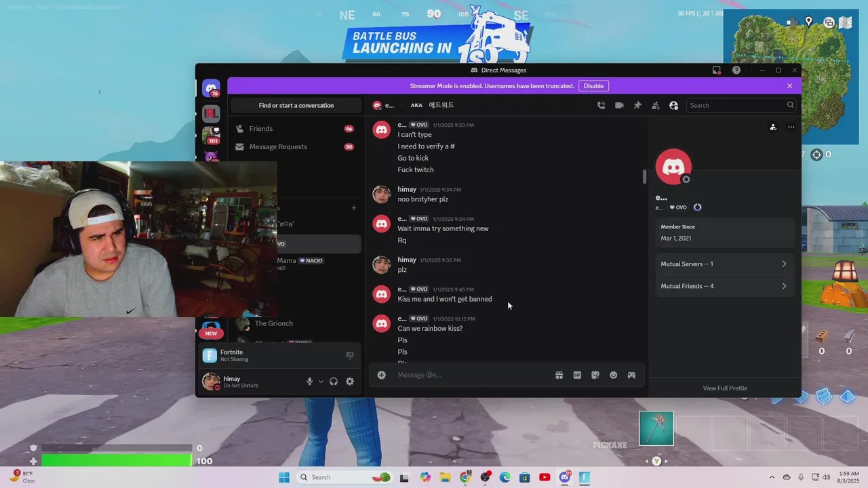
Task: Open the Discord inbox icon
Action: 716,70
